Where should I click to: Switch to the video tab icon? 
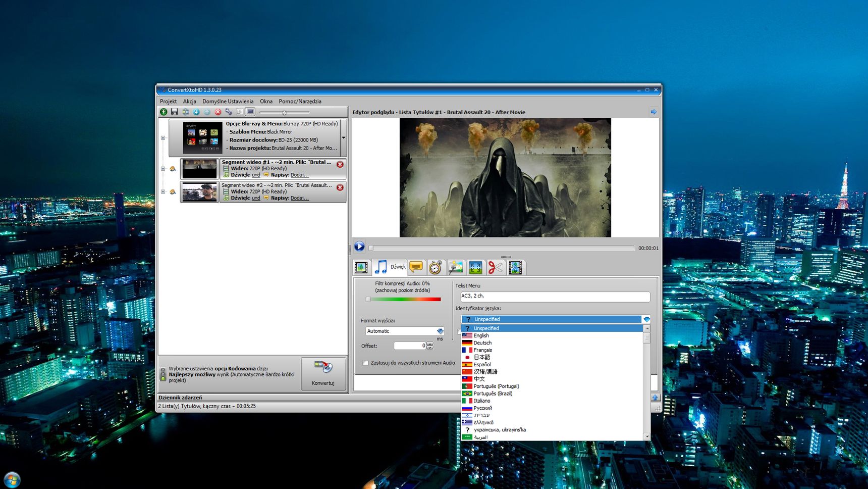tap(361, 267)
